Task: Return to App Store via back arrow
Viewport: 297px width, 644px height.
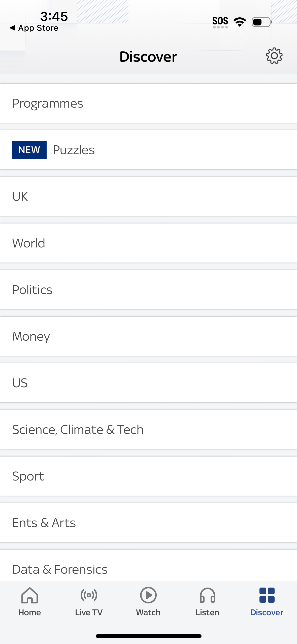Action: 34,28
